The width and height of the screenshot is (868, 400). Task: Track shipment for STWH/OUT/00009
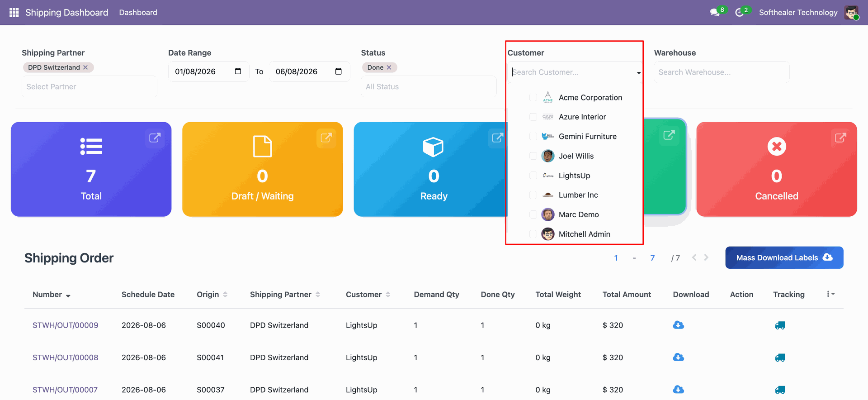780,325
